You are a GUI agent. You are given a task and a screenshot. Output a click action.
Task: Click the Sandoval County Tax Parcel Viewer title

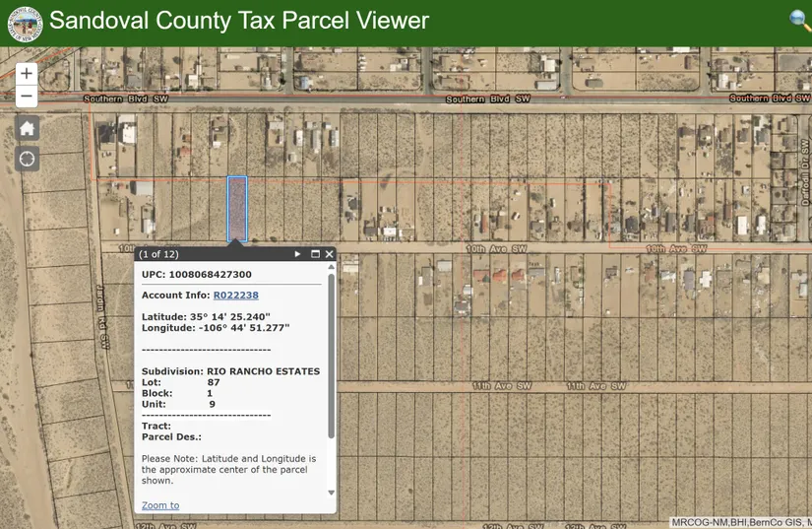[x=239, y=21]
